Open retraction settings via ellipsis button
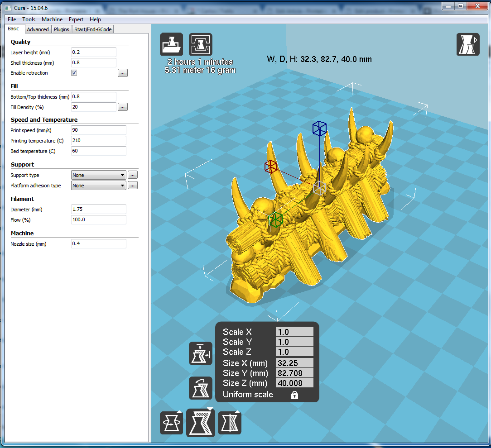 (x=123, y=73)
